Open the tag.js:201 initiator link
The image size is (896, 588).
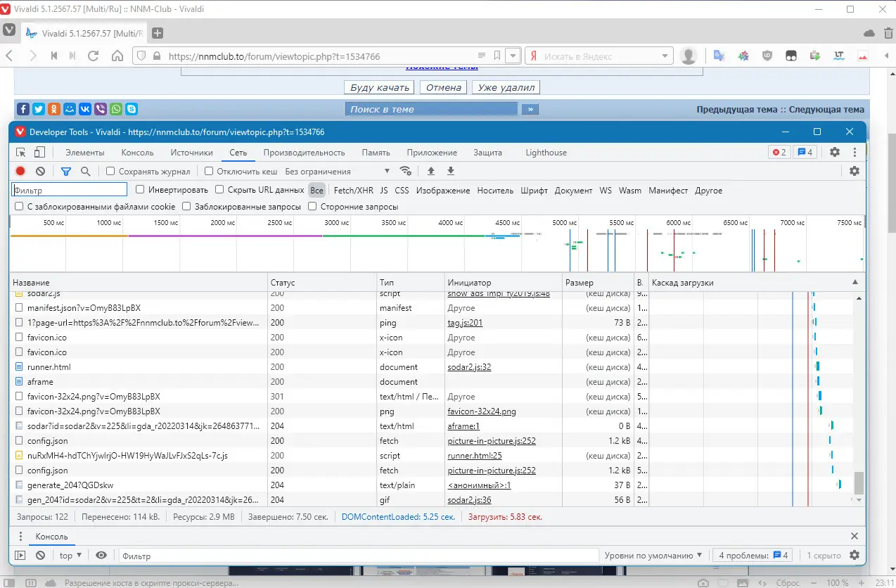(x=465, y=323)
